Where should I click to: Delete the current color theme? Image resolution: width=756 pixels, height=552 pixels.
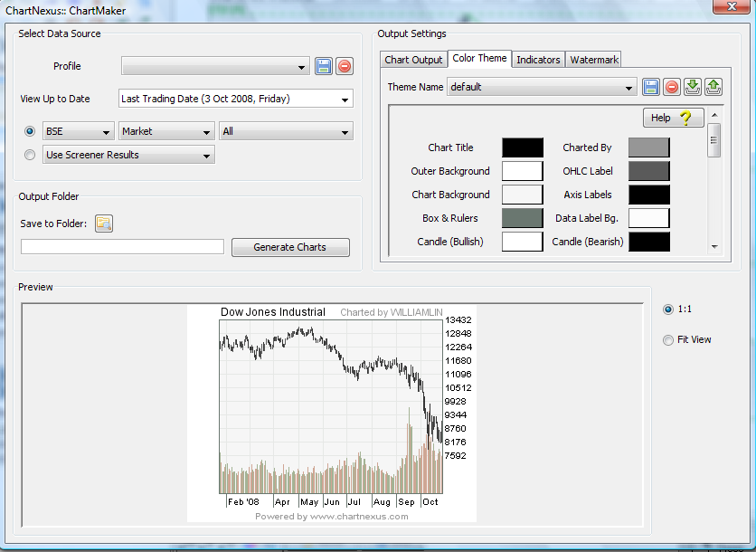672,87
